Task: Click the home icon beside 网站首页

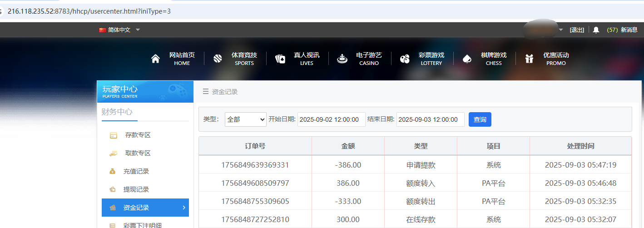Action: [155, 59]
